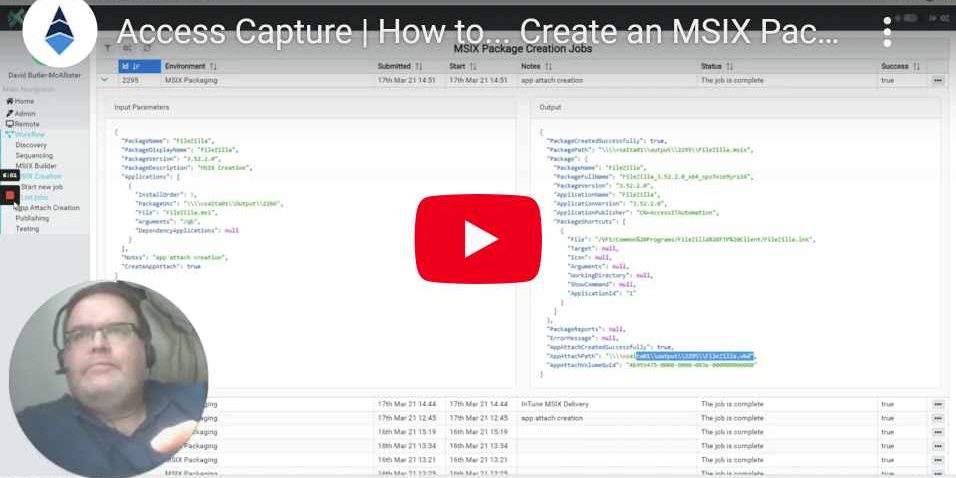This screenshot has height=478, width=956.
Task: Click the MSIX Package Creation Jobs heading
Action: pyautogui.click(x=523, y=49)
